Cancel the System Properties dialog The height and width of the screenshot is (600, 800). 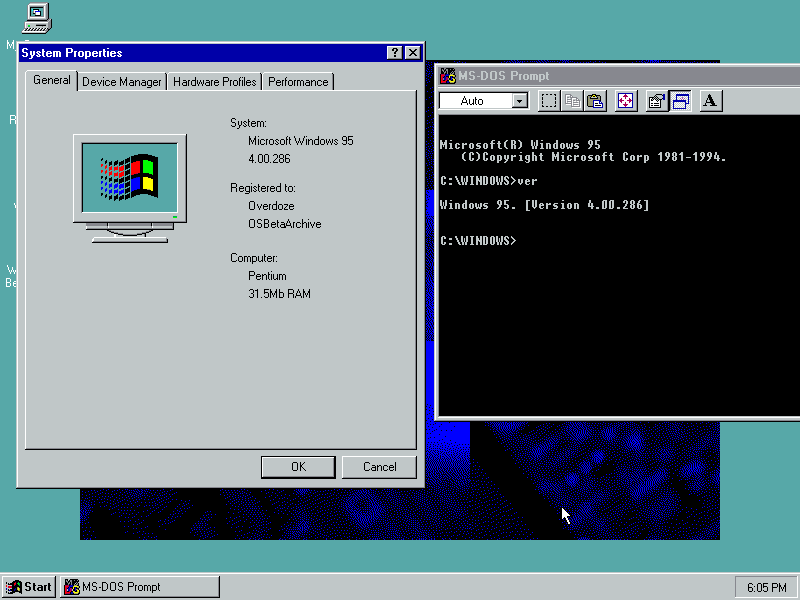click(x=378, y=466)
